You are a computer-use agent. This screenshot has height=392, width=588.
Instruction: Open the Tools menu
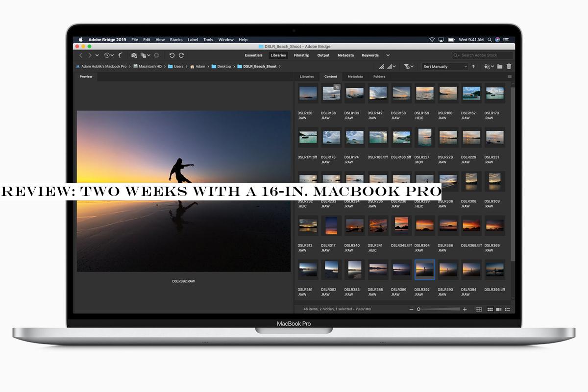pos(208,40)
